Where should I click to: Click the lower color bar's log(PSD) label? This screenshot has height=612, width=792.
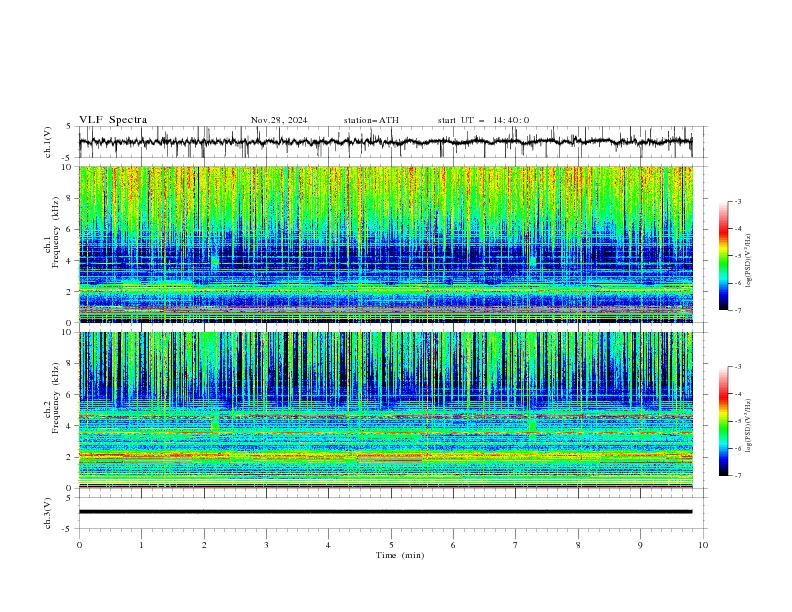748,426
